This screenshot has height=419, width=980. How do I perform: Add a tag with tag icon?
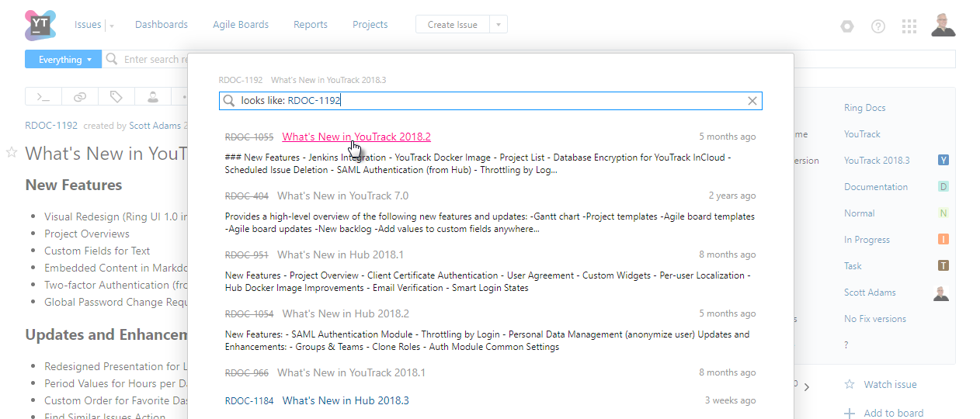[x=116, y=97]
